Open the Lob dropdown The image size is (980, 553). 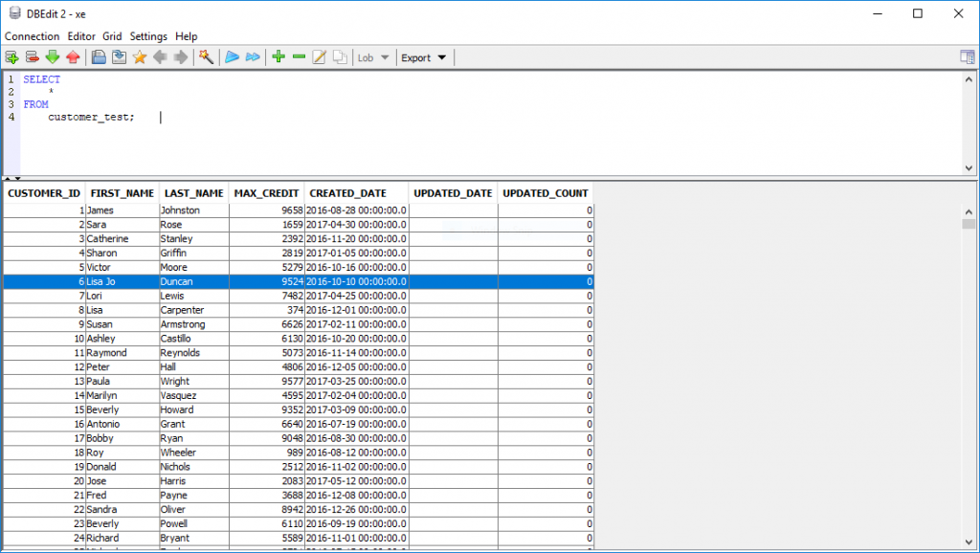point(373,57)
